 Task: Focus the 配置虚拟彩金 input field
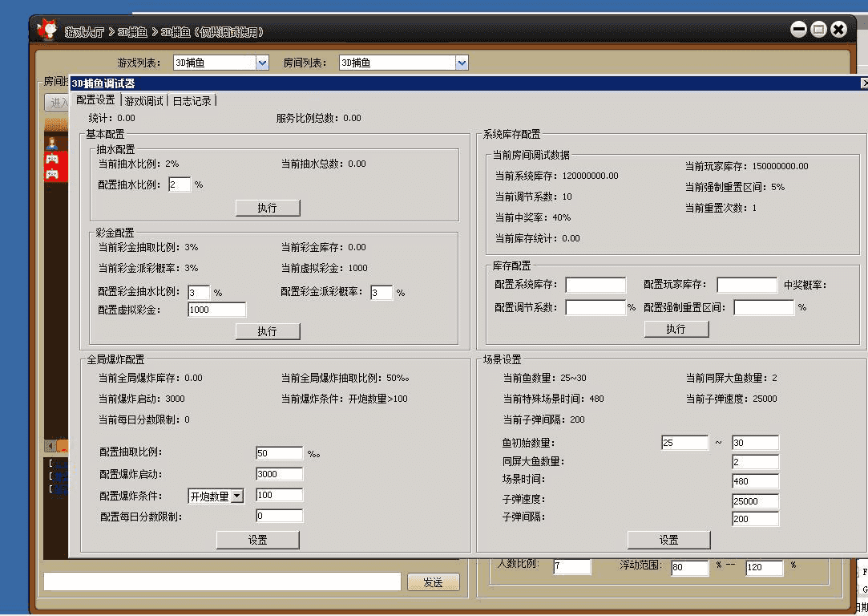pos(216,310)
